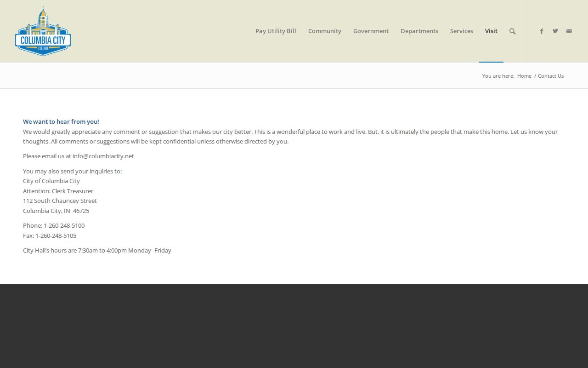Open Pay Utility Bill menu item
This screenshot has width=588, height=368.
pyautogui.click(x=276, y=31)
